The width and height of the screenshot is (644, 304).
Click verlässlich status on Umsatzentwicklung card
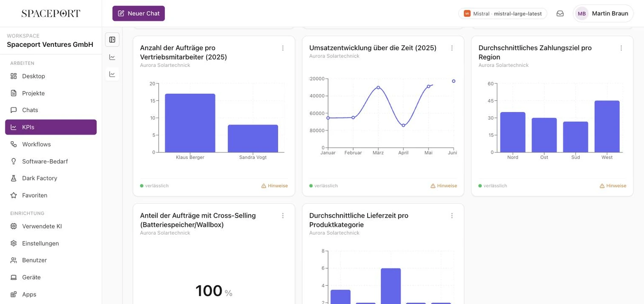click(324, 186)
